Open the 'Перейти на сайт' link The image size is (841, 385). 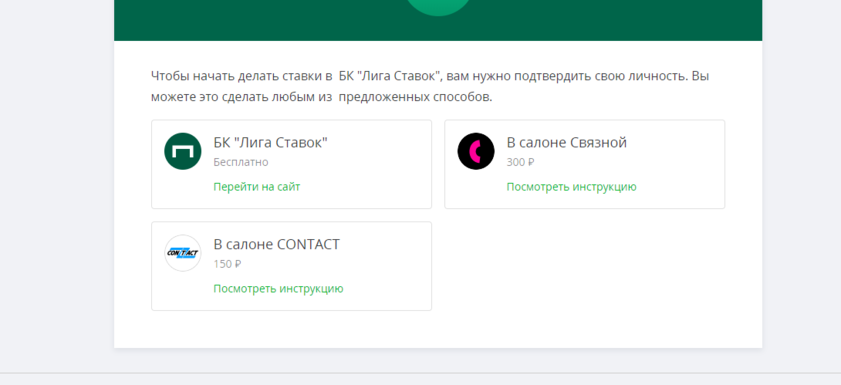point(257,187)
